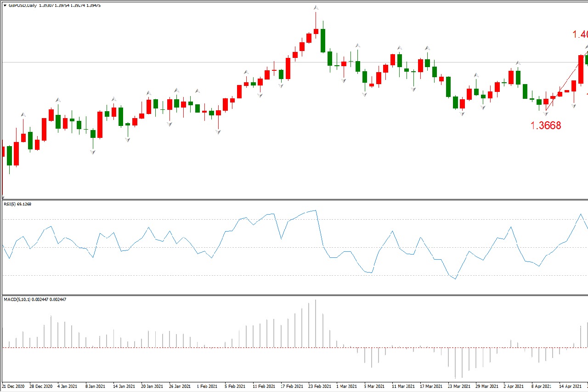Screen dimensions: 588x392
Task: Click the 17 Mar 2021 date label
Action: coord(432,386)
